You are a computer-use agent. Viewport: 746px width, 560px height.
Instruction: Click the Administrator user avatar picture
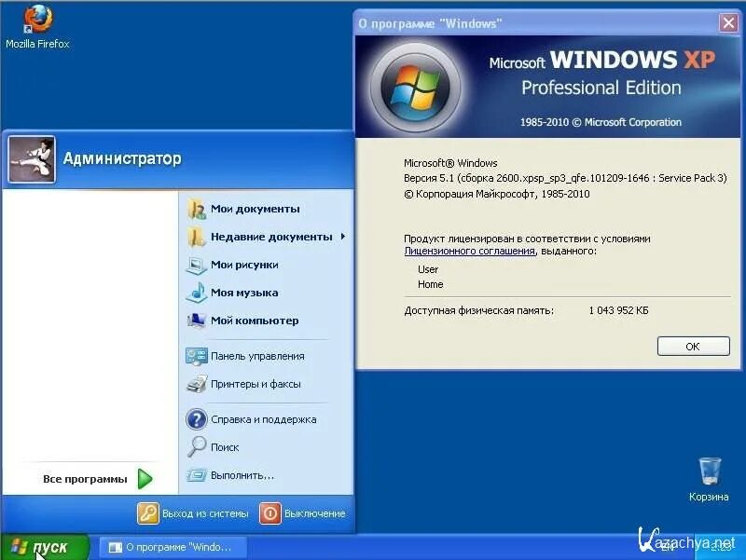[x=32, y=159]
